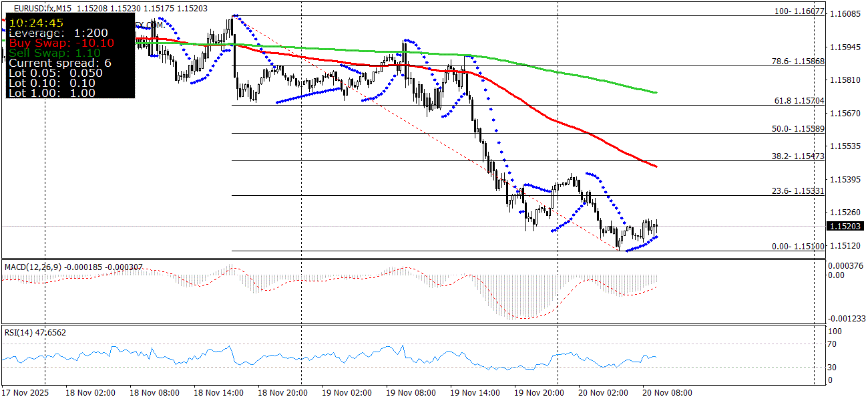Select time axis label 19 Nov 02:00
Screen dimensions: 868x401
[347, 392]
